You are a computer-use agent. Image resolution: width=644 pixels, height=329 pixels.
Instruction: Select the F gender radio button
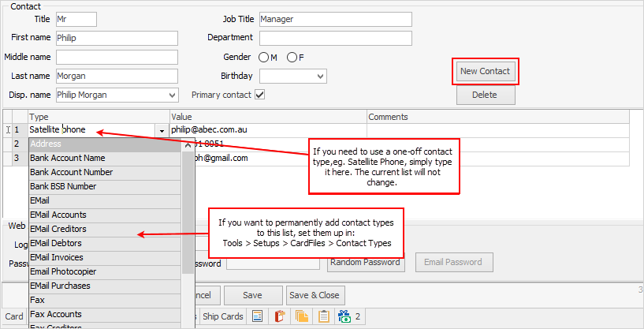292,57
